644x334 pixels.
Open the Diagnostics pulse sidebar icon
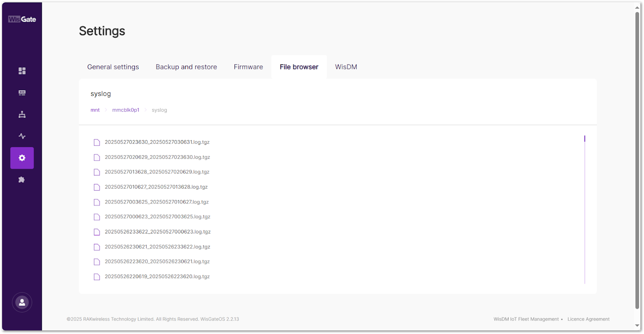pyautogui.click(x=22, y=136)
